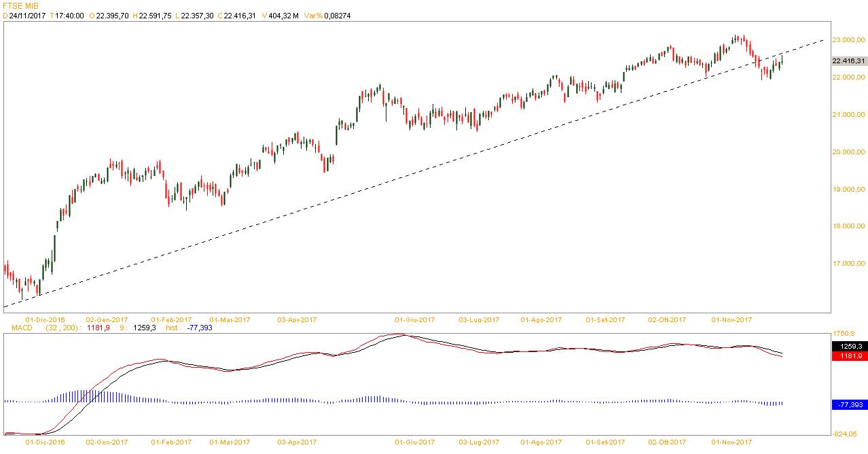The height and width of the screenshot is (454, 868).
Task: Click 02-Ott-2017 on the price chart date axis
Action: (666, 319)
